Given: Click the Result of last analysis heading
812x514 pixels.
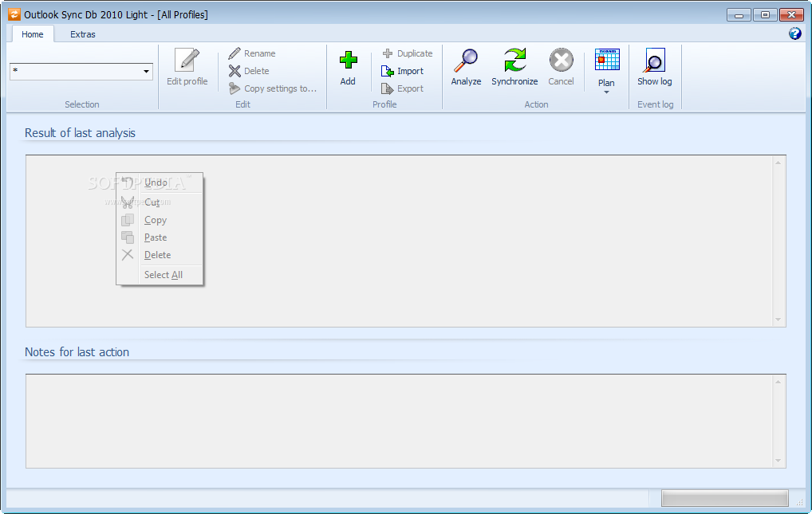Looking at the screenshot, I should click(80, 133).
